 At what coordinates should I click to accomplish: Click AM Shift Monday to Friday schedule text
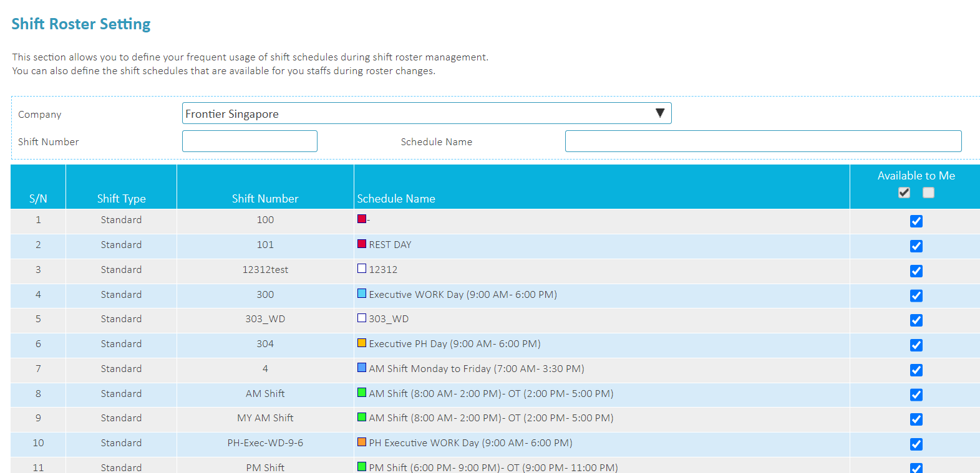click(477, 369)
